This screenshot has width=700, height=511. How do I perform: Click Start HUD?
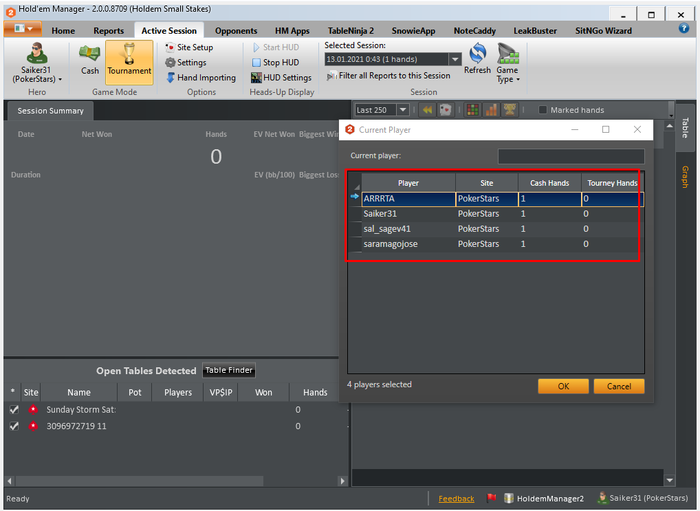(x=275, y=47)
